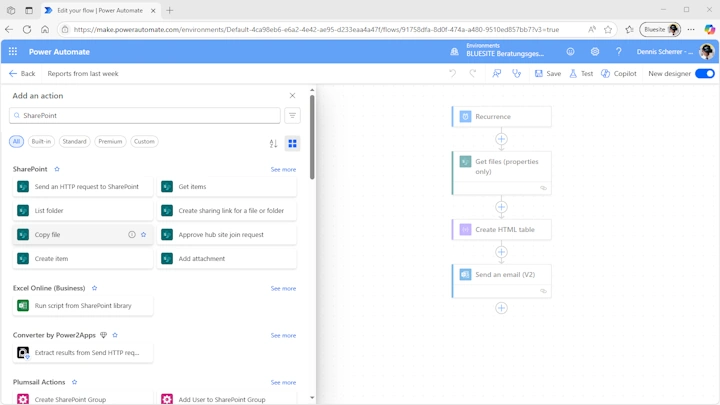The height and width of the screenshot is (405, 720).
Task: Click See more for Excel Online
Action: click(283, 288)
